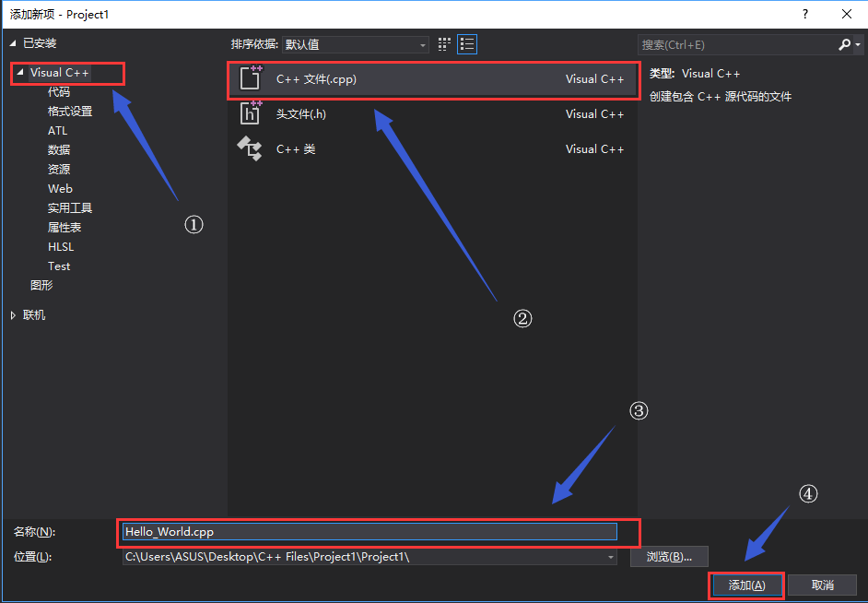Open the help question mark button

tap(803, 15)
